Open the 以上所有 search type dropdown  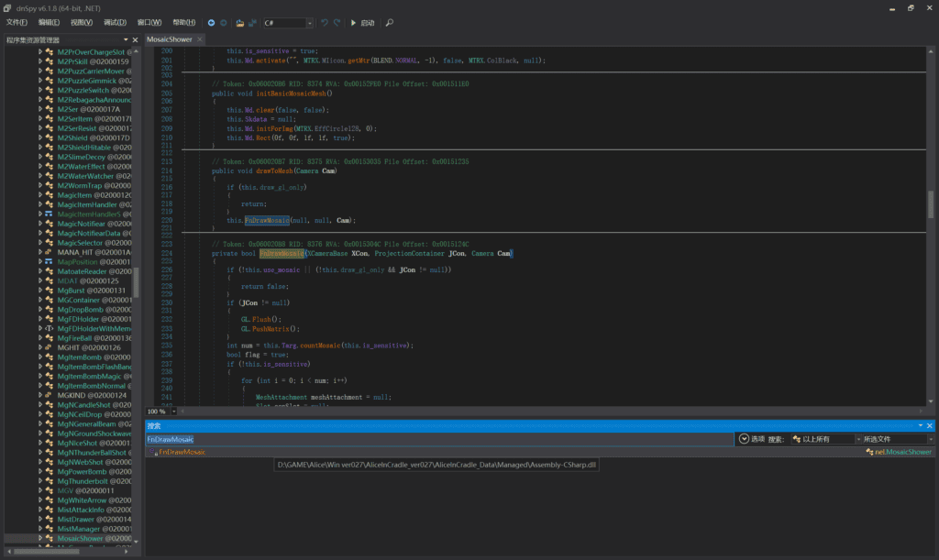[x=826, y=439]
